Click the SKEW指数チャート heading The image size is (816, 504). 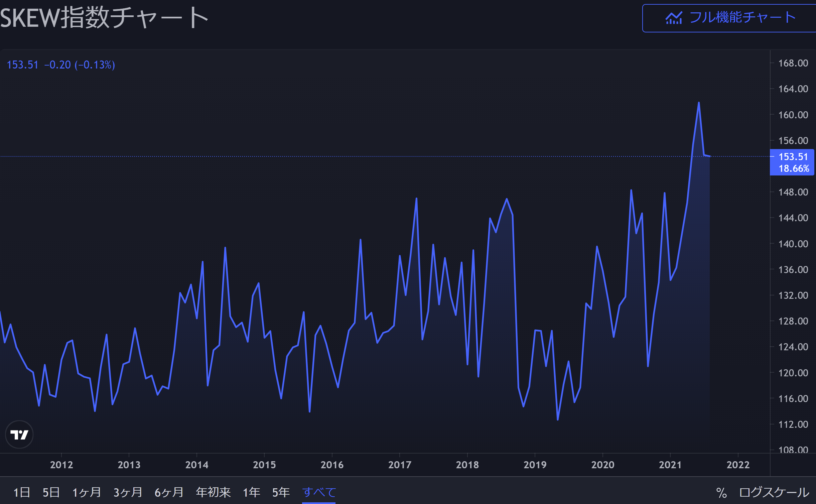[x=104, y=18]
